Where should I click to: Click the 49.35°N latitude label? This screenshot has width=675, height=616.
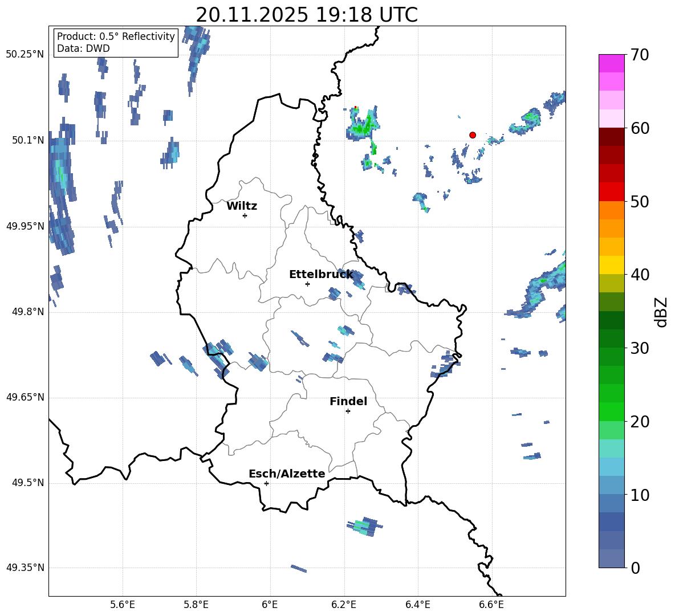pyautogui.click(x=25, y=568)
